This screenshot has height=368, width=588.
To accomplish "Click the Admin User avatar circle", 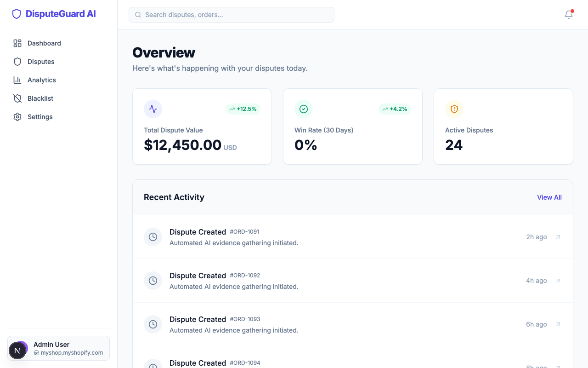I will pyautogui.click(x=18, y=350).
